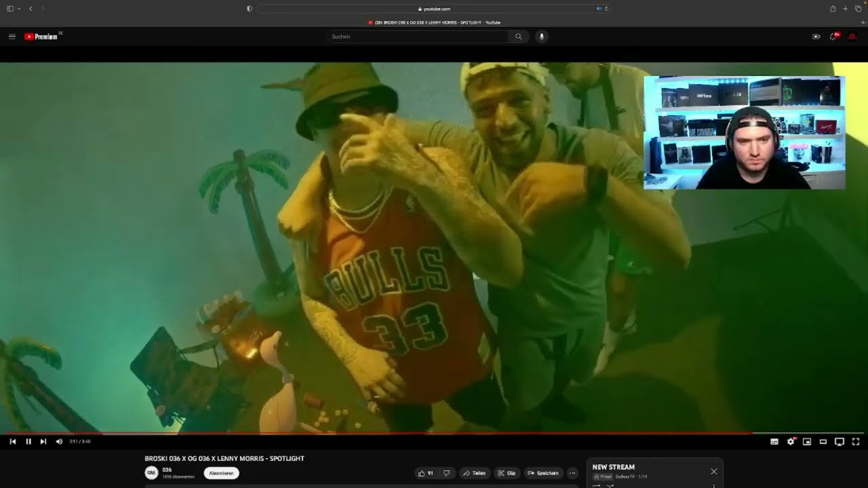Viewport: 868px width, 488px height.
Task: Open the 036 channel avatar
Action: pyautogui.click(x=151, y=472)
